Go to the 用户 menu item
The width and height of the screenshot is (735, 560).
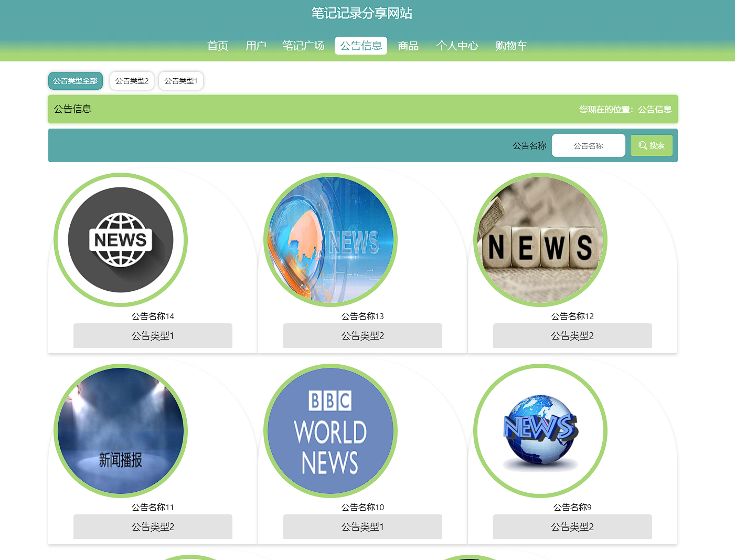coord(256,46)
